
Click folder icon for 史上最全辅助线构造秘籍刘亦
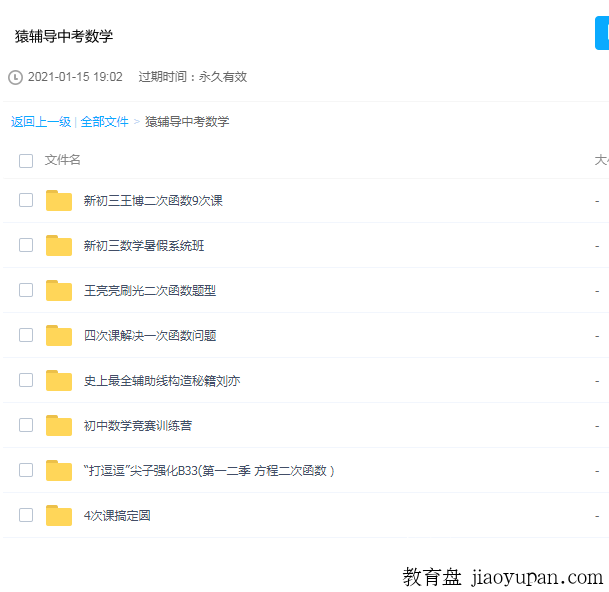click(x=59, y=380)
